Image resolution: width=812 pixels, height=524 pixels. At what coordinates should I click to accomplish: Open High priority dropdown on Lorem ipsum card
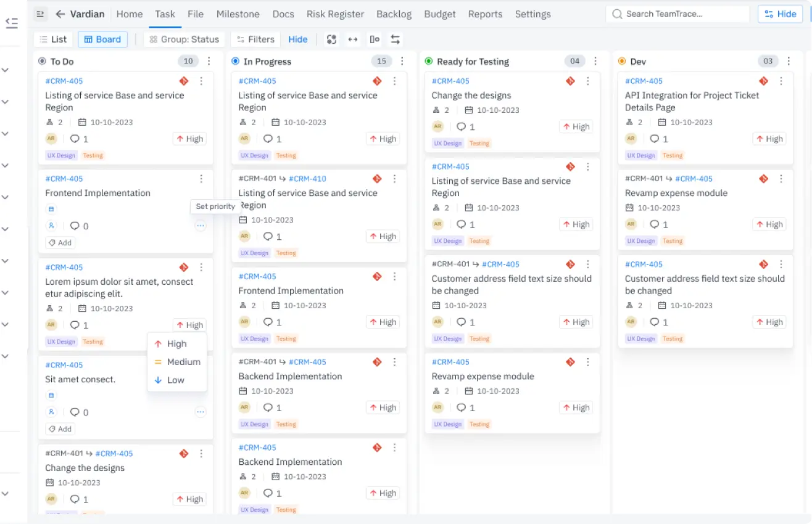pos(189,325)
